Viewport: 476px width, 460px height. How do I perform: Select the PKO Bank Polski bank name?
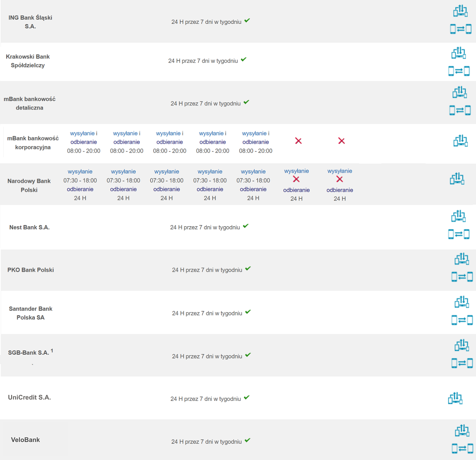pyautogui.click(x=31, y=270)
